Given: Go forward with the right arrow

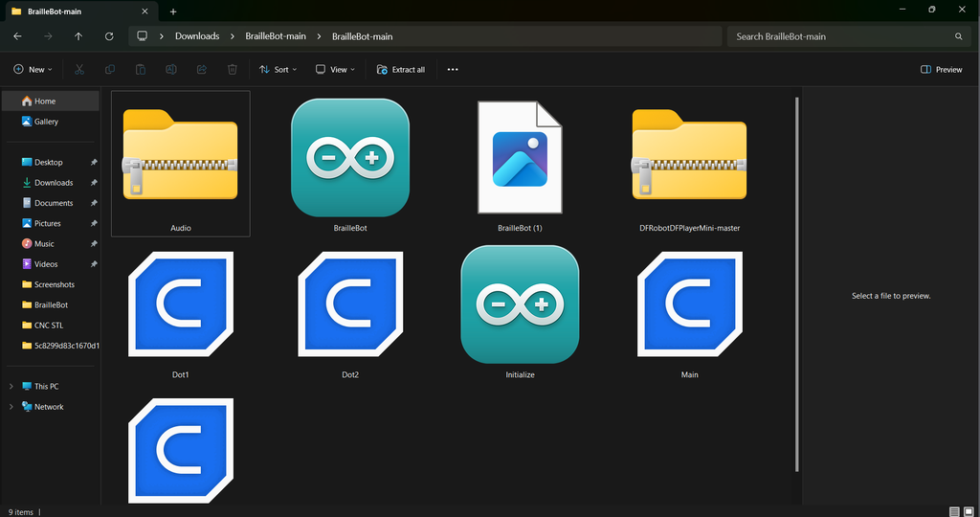Looking at the screenshot, I should tap(48, 36).
